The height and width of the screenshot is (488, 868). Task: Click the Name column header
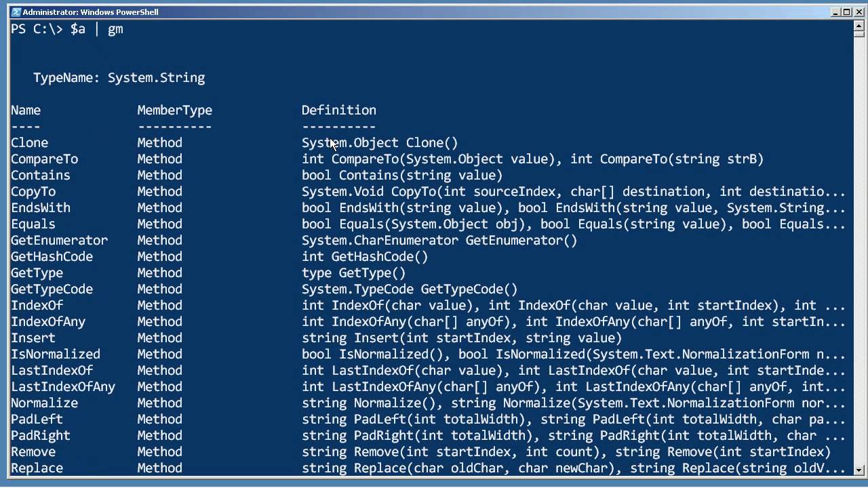26,110
